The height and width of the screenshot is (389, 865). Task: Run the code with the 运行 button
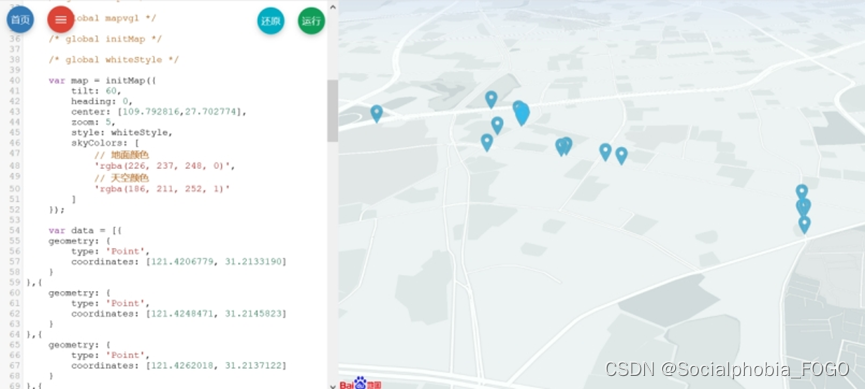[x=312, y=21]
